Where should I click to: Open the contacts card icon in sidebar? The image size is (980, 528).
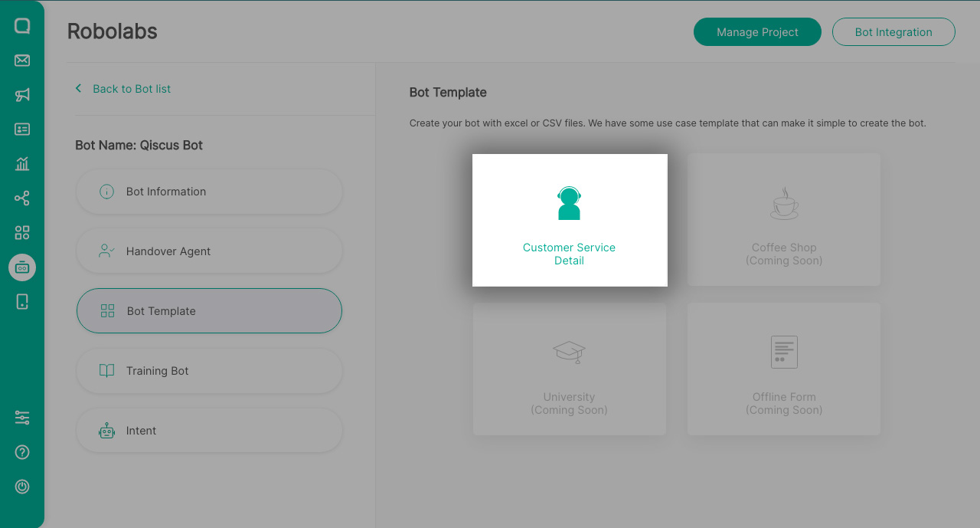[21, 129]
